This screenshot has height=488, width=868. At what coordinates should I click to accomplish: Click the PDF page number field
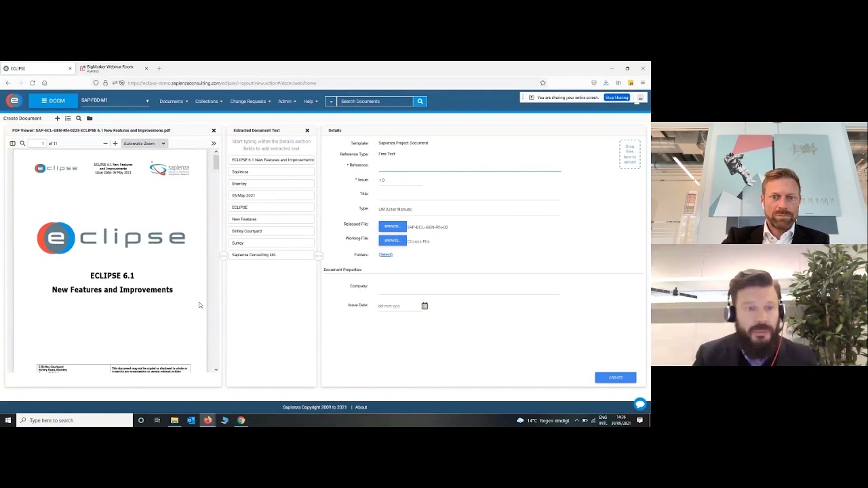[37, 144]
